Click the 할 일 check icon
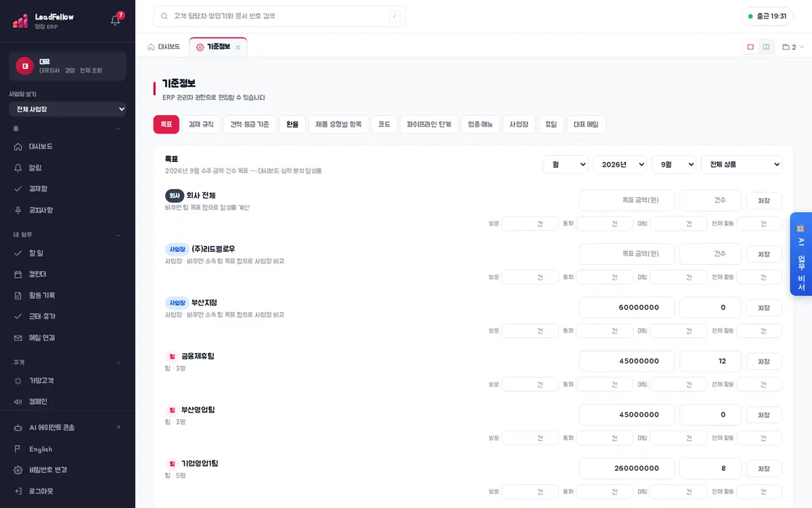812x508 pixels. tap(18, 253)
